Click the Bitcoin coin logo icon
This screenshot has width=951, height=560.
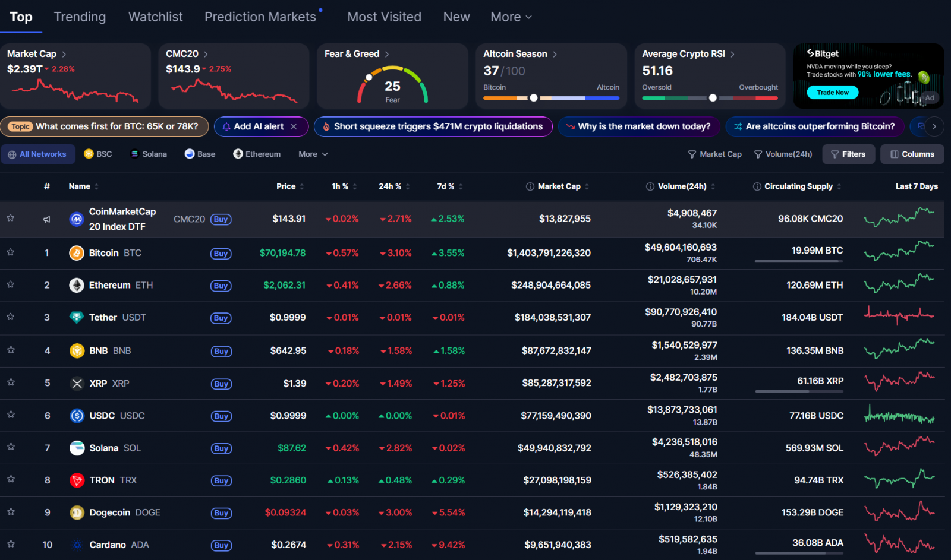77,253
